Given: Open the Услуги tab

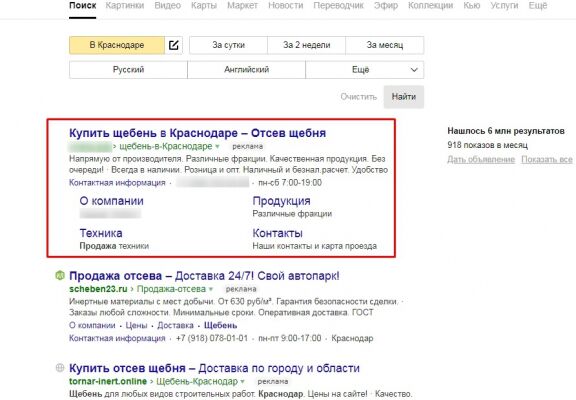Looking at the screenshot, I should 504,6.
